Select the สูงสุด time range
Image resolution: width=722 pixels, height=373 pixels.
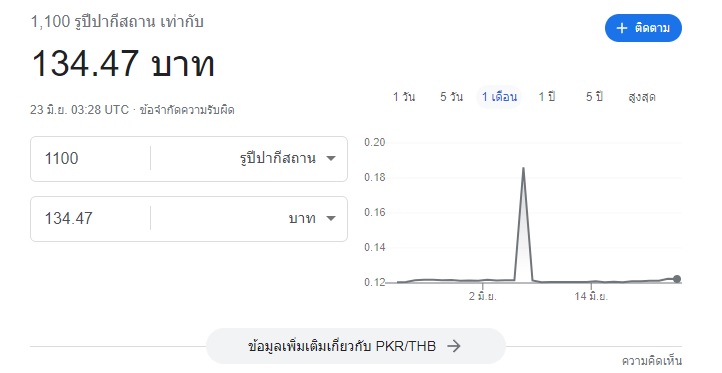click(642, 97)
